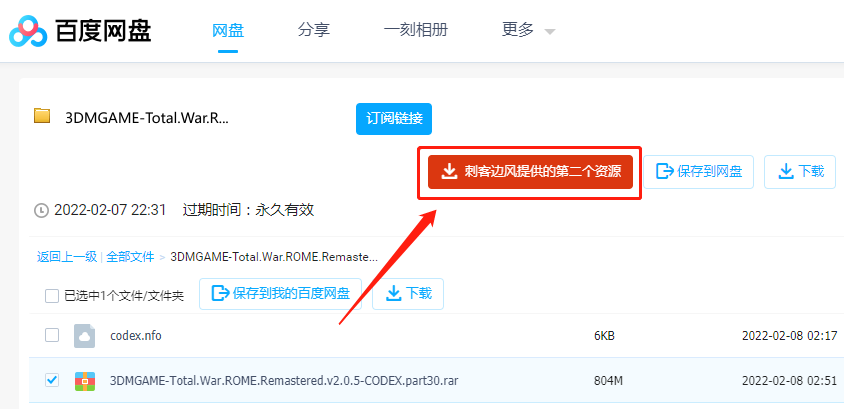Open the 一刻相册 tab
The width and height of the screenshot is (844, 409).
(416, 30)
